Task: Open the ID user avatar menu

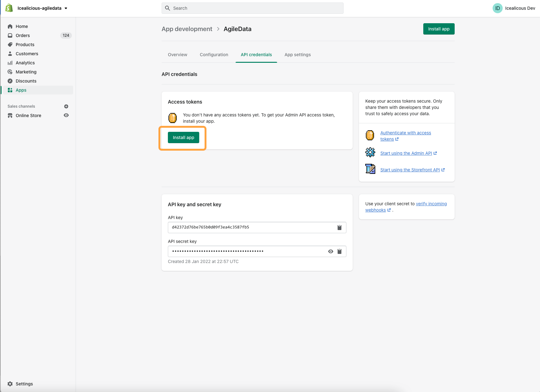Action: [498, 8]
